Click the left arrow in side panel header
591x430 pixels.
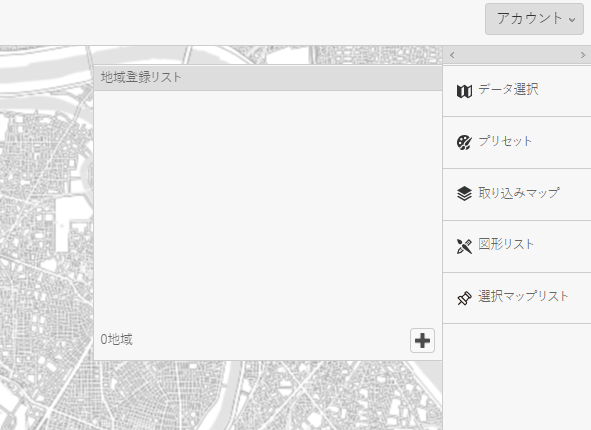pos(452,55)
